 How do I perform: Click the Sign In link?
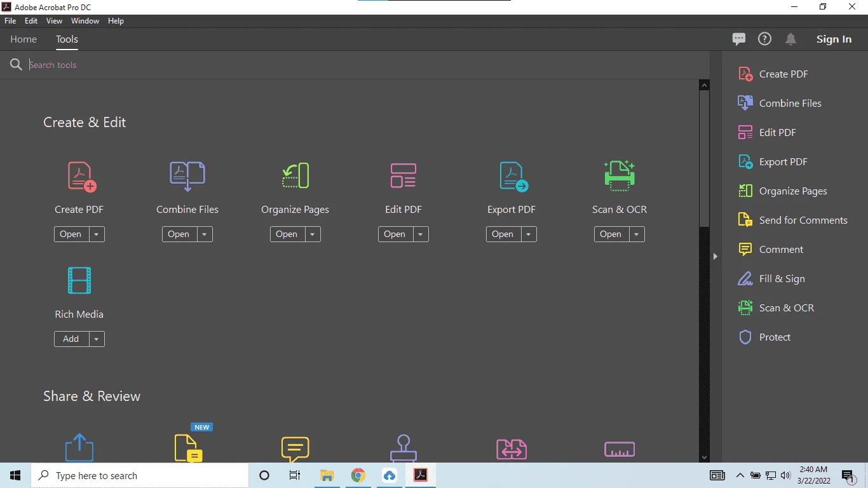tap(834, 39)
